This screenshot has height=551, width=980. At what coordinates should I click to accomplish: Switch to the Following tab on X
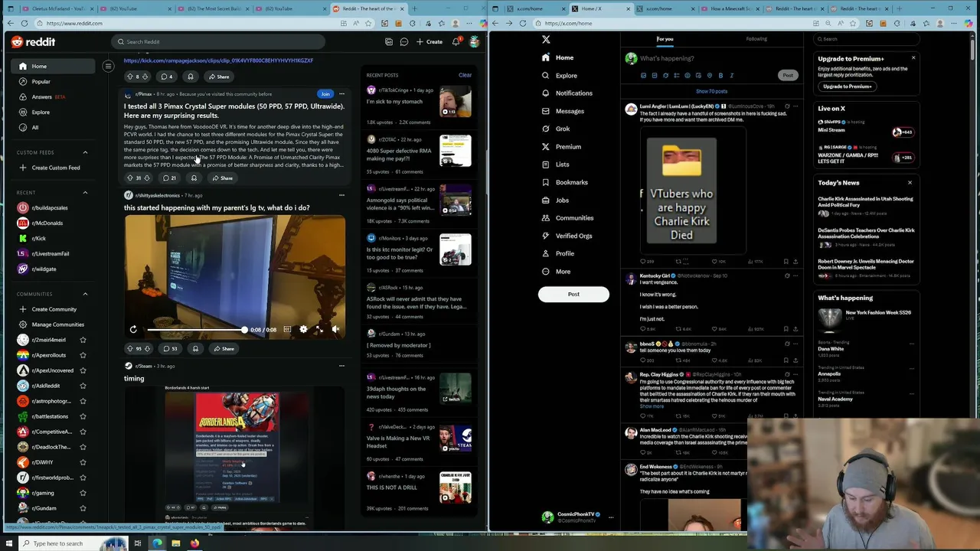756,39
